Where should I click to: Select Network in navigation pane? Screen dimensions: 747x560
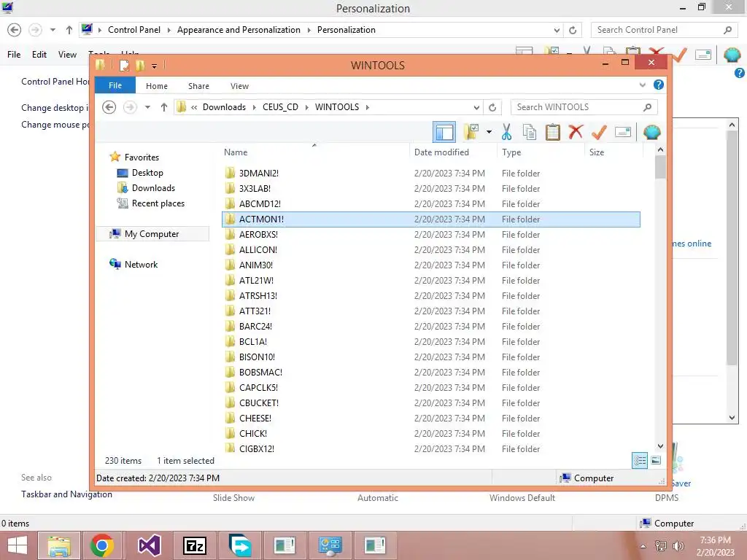(141, 264)
